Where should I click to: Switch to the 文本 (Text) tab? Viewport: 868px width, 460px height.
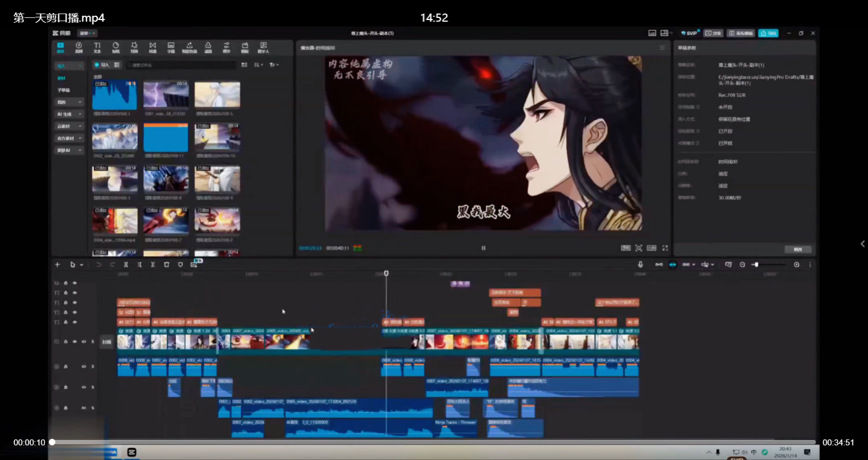tap(97, 47)
